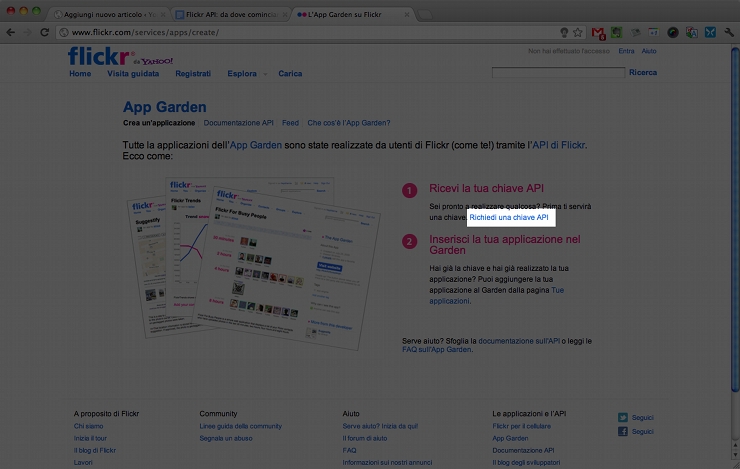Image resolution: width=740 pixels, height=469 pixels.
Task: Open 'Il blog di Flickr' footer link
Action: coord(95,451)
